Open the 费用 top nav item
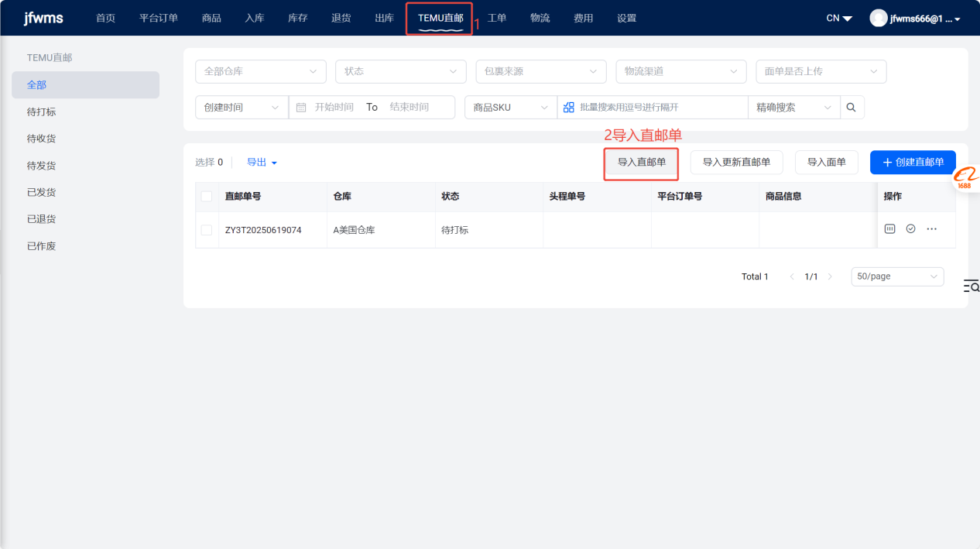Screen dimensions: 980x549 (584, 18)
